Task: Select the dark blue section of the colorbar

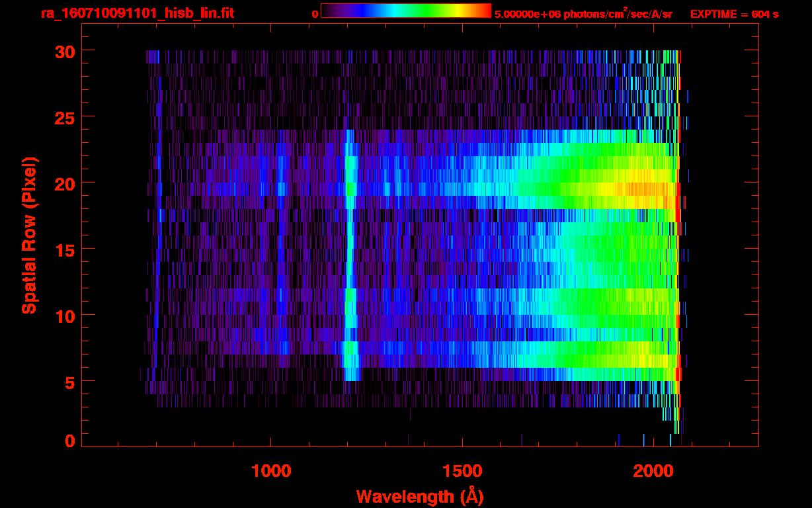Action: 350,11
